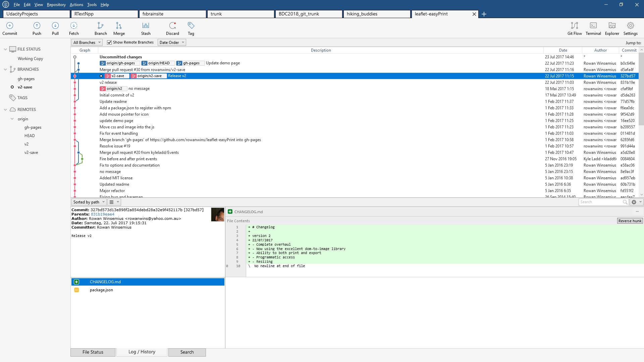Open the repository in Explorer
644x362 pixels.
[x=612, y=28]
